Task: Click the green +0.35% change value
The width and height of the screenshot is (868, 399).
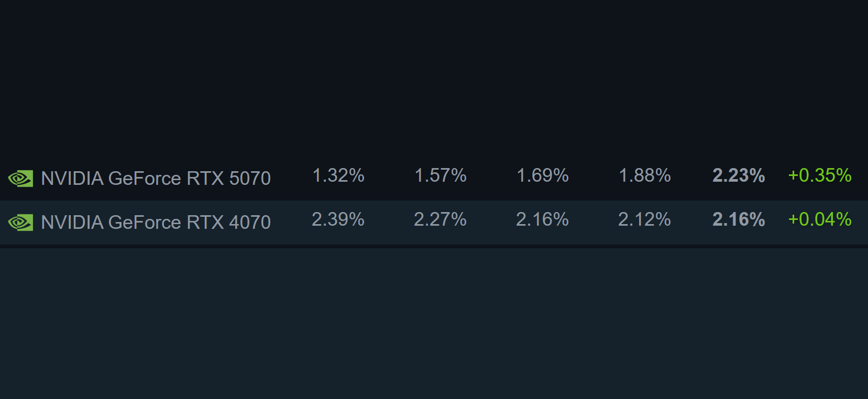Action: coord(819,175)
